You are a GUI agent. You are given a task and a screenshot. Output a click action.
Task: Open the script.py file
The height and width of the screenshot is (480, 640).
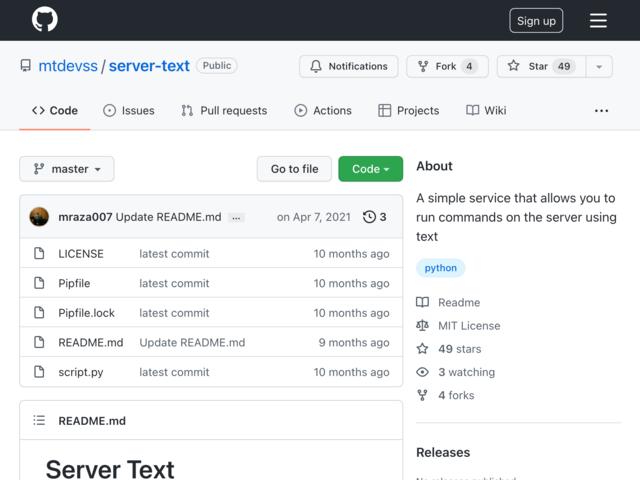[x=81, y=372]
